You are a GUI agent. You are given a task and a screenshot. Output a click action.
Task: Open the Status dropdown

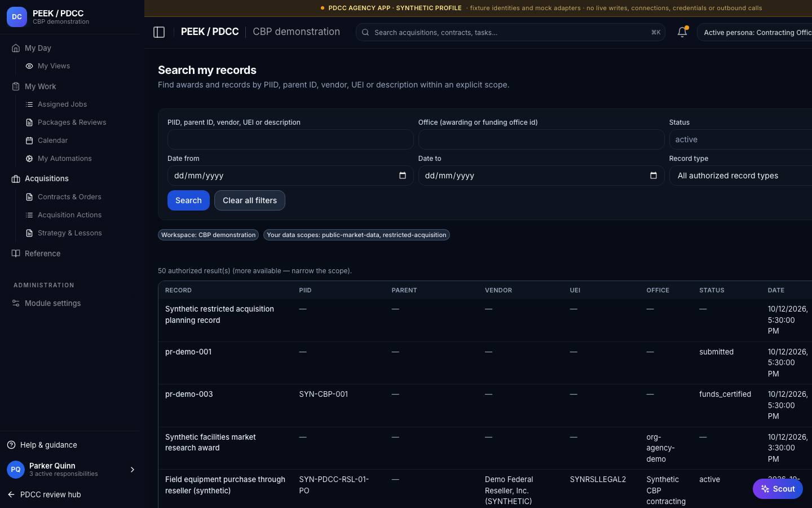740,139
